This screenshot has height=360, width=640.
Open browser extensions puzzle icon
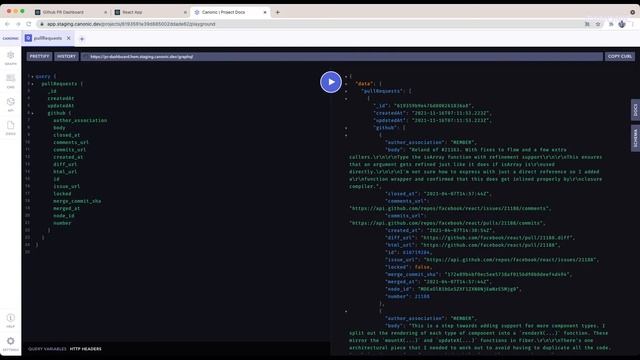coord(611,24)
